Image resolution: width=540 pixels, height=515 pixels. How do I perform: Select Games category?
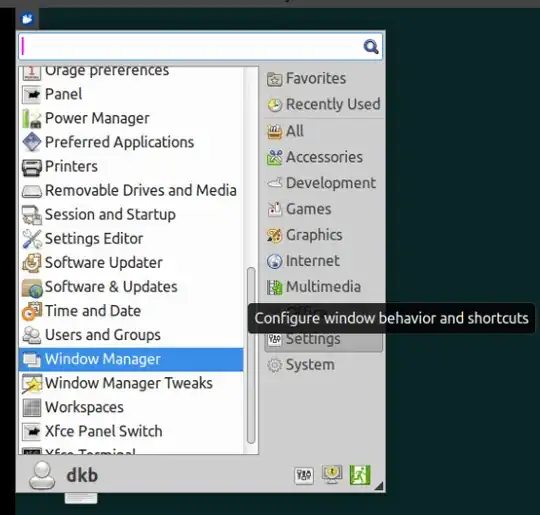point(324,209)
